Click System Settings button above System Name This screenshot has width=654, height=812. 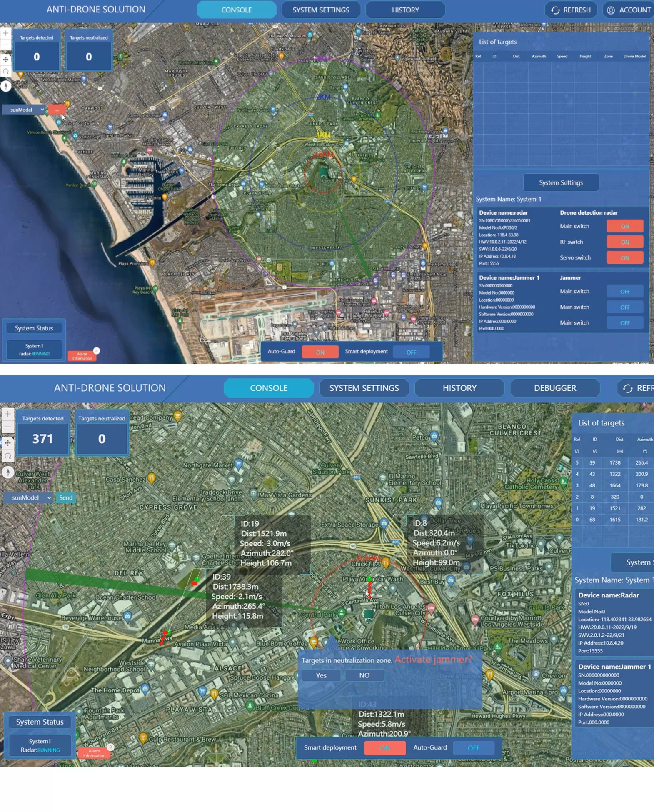click(x=561, y=182)
